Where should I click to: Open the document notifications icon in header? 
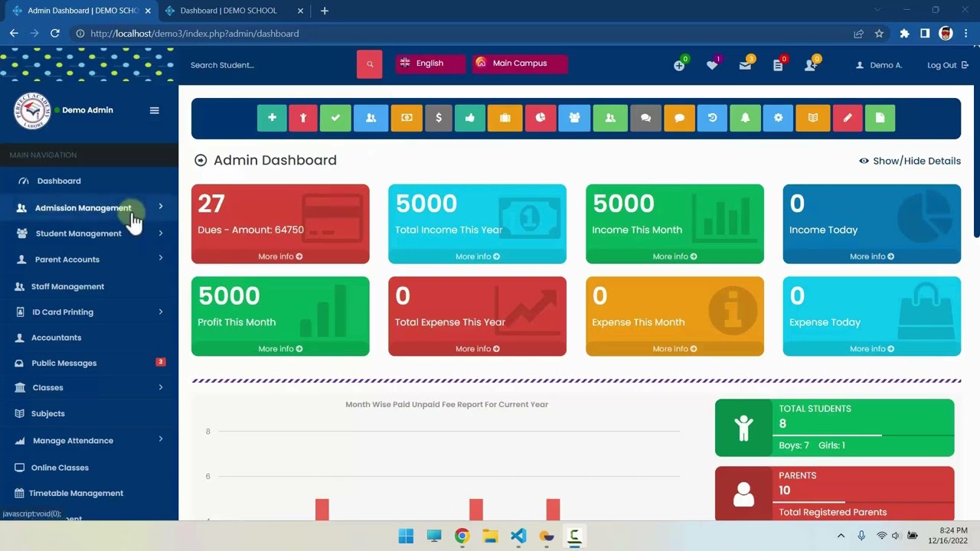click(x=779, y=65)
